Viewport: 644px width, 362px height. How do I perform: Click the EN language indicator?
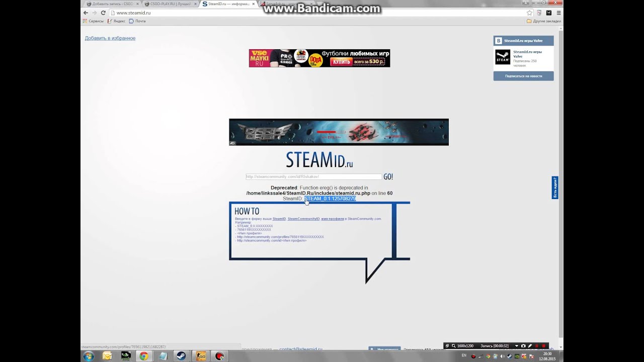pyautogui.click(x=463, y=355)
